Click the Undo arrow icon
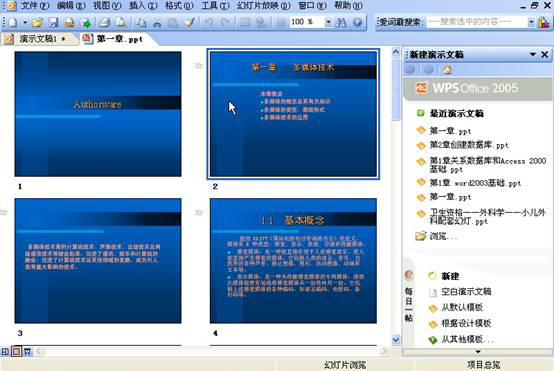Image resolution: width=554 pixels, height=371 pixels. pos(209,23)
